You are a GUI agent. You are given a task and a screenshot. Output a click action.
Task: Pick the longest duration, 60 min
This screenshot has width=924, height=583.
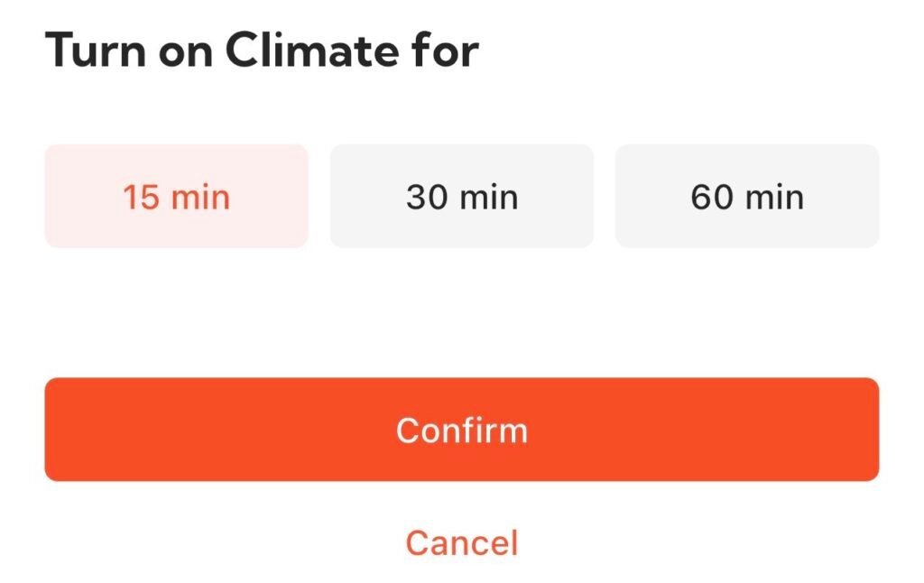click(746, 196)
